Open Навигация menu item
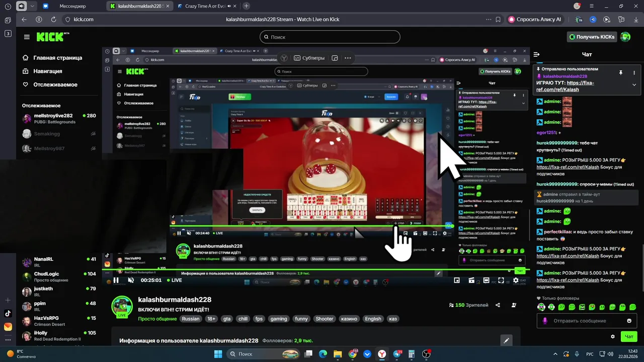The height and width of the screenshot is (362, 644). (x=43, y=71)
